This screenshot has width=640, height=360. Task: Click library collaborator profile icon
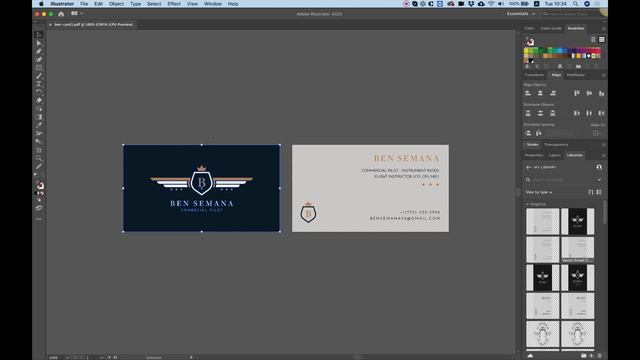pos(599,167)
